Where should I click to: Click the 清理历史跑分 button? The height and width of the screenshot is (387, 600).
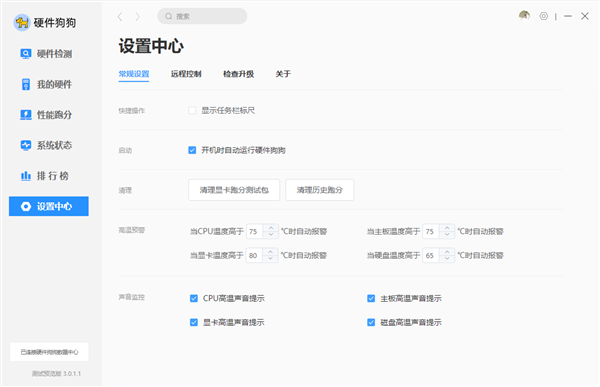(320, 190)
